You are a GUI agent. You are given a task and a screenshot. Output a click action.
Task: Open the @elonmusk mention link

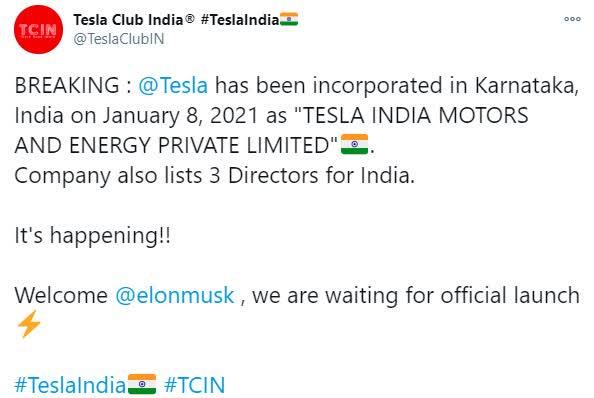click(175, 295)
